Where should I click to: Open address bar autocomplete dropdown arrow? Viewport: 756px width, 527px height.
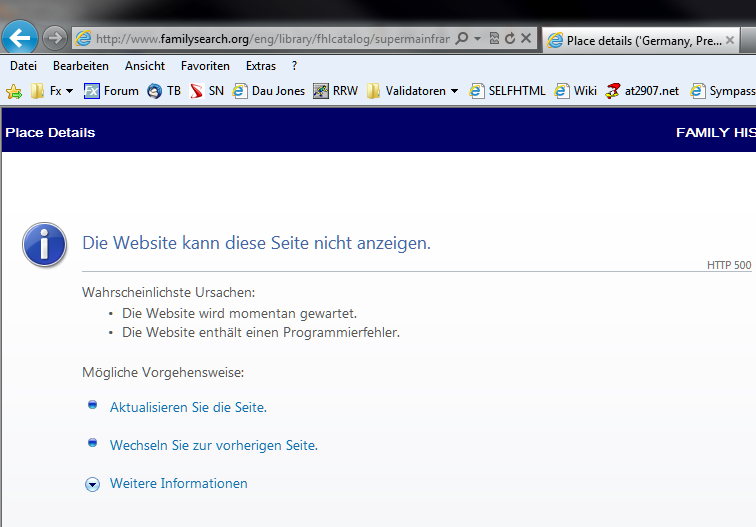point(478,39)
